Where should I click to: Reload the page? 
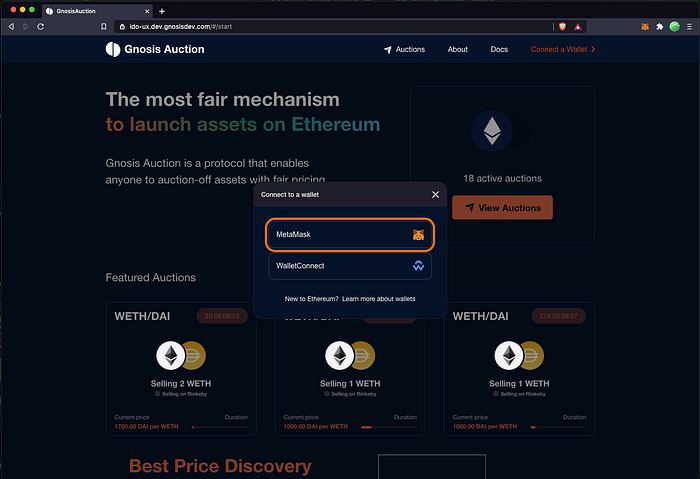(x=40, y=27)
